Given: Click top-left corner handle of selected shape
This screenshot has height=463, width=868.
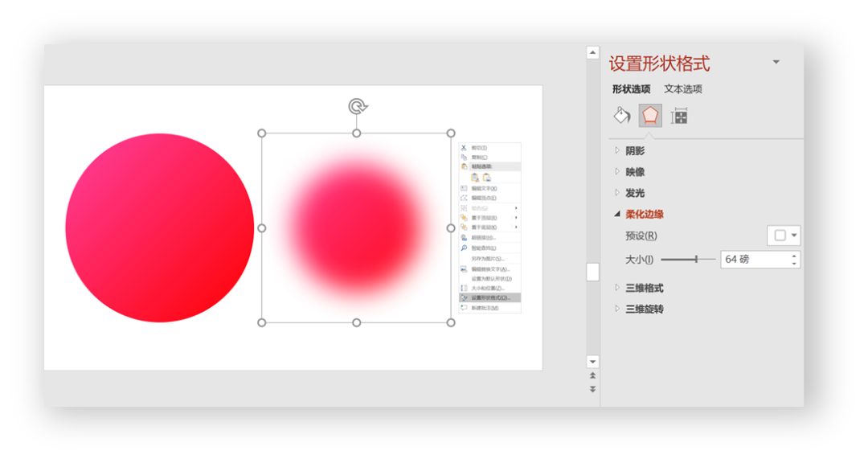Looking at the screenshot, I should [x=262, y=133].
